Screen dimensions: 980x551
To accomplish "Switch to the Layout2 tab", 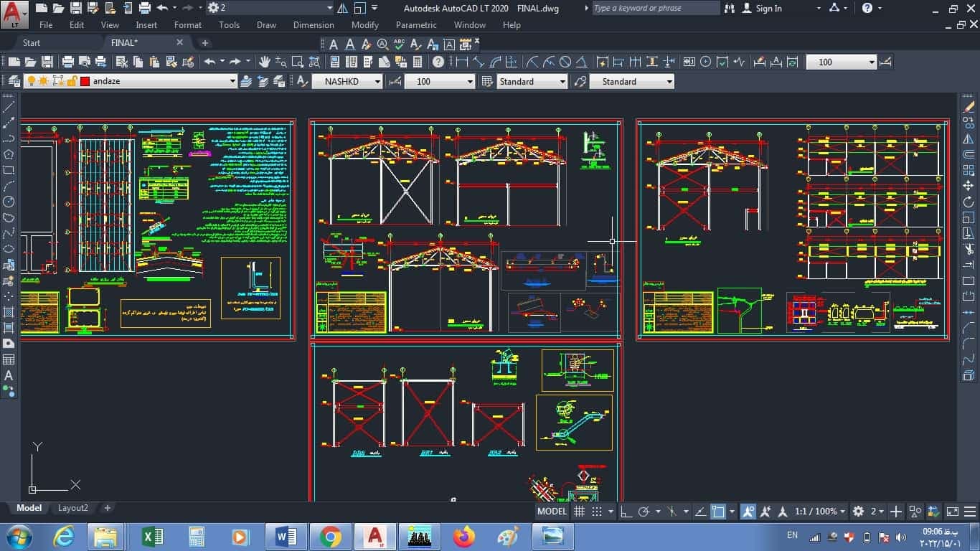I will point(73,508).
